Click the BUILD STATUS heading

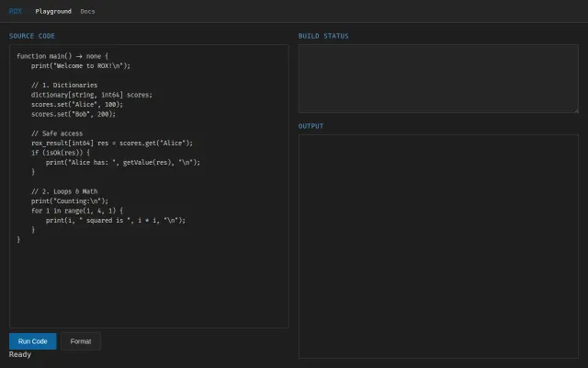click(x=323, y=36)
